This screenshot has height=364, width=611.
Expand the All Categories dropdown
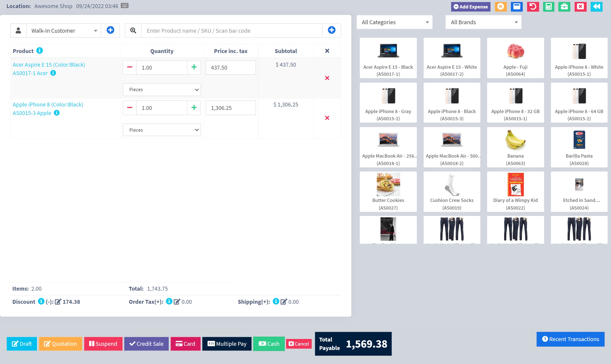tap(394, 22)
